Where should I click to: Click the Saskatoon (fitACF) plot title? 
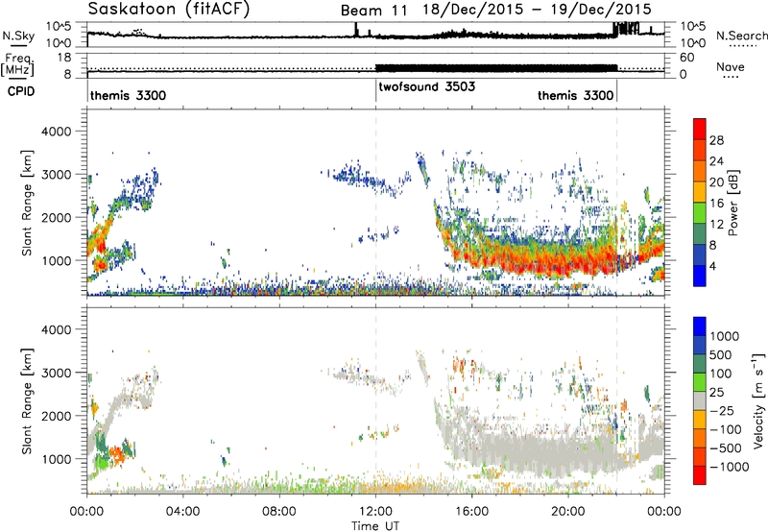pos(169,9)
